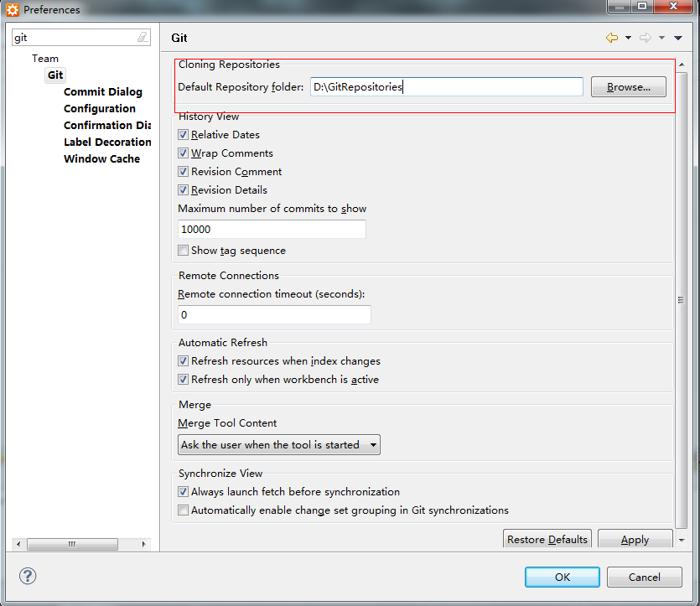Confirm with the OK button
700x606 pixels.
pyautogui.click(x=562, y=577)
